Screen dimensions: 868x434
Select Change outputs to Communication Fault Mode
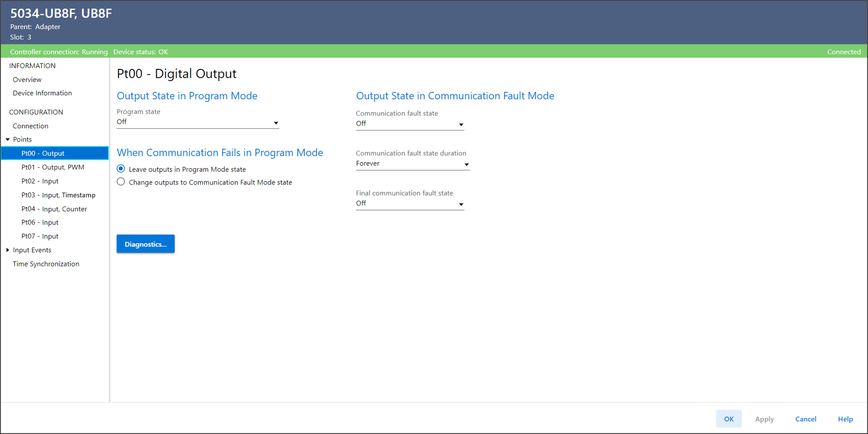[121, 182]
